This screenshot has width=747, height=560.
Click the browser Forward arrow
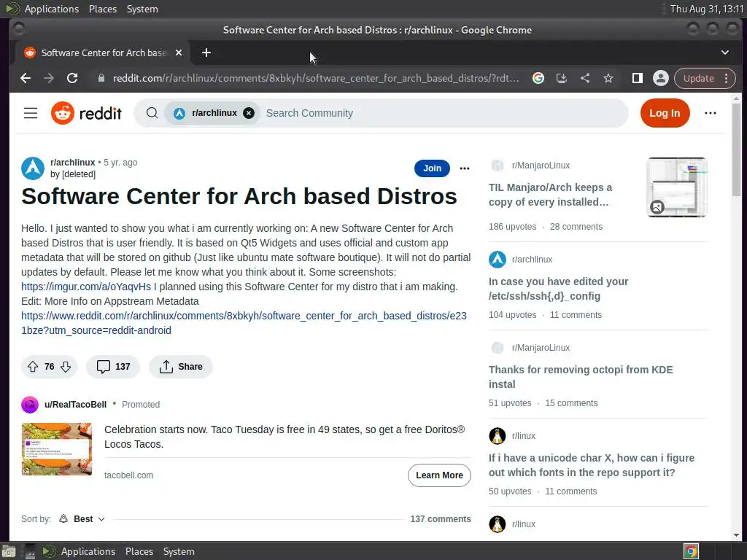click(49, 78)
